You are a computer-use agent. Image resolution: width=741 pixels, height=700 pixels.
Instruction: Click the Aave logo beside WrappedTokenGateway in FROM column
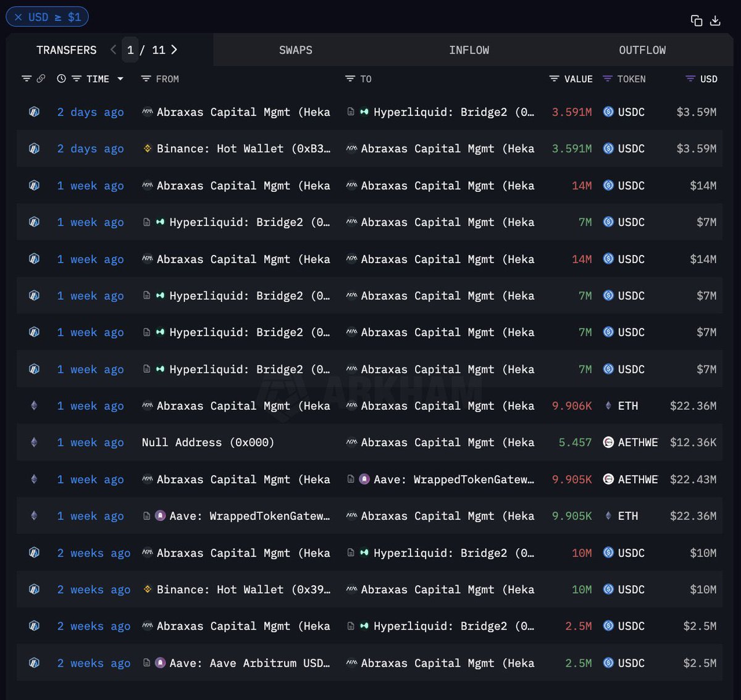[x=160, y=516]
